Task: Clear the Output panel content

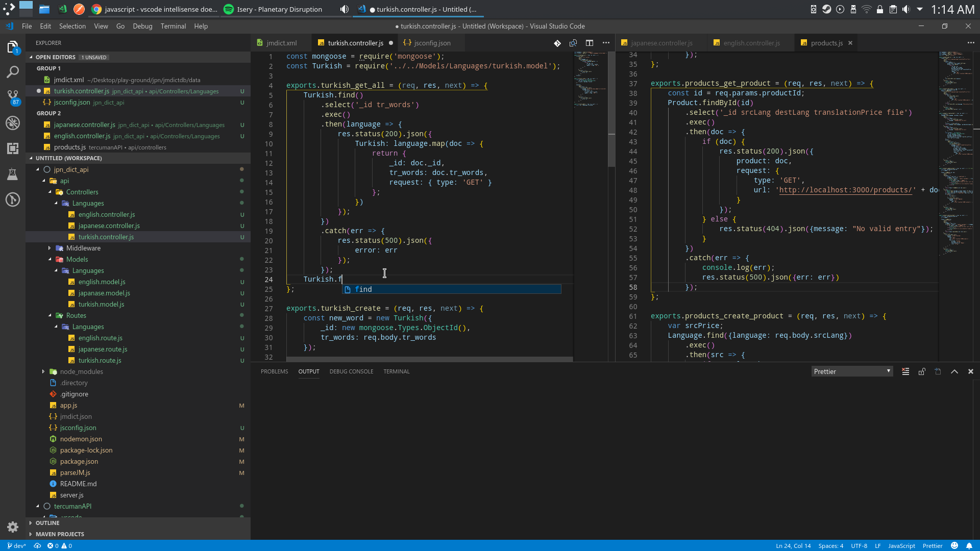Action: click(x=905, y=371)
